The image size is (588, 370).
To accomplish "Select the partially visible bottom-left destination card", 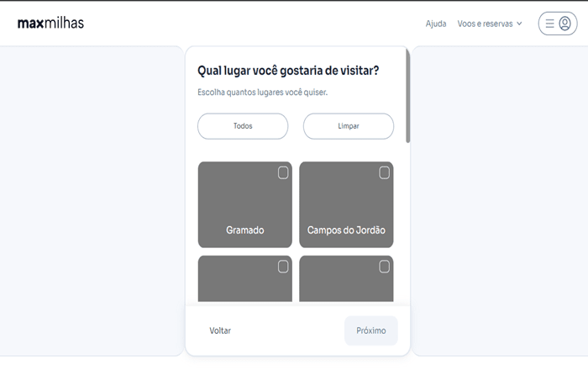I will [x=244, y=282].
